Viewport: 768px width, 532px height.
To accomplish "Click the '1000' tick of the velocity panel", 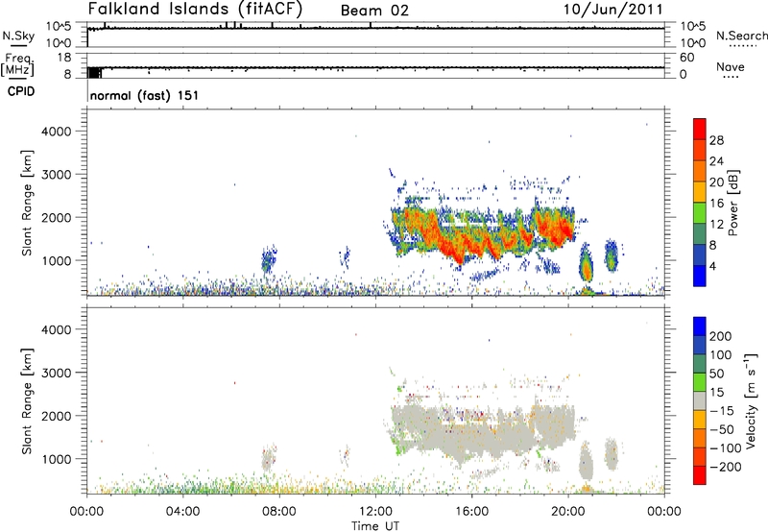I will tap(57, 459).
